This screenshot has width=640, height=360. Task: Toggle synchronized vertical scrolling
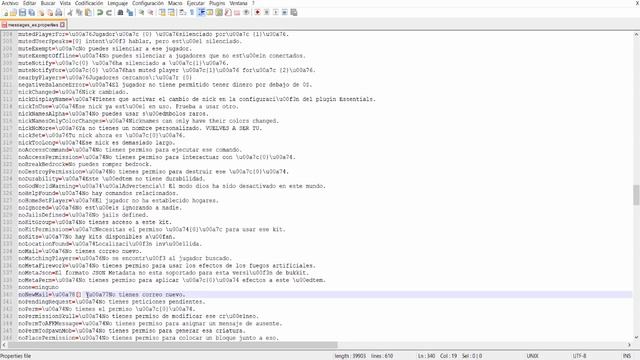click(x=162, y=13)
